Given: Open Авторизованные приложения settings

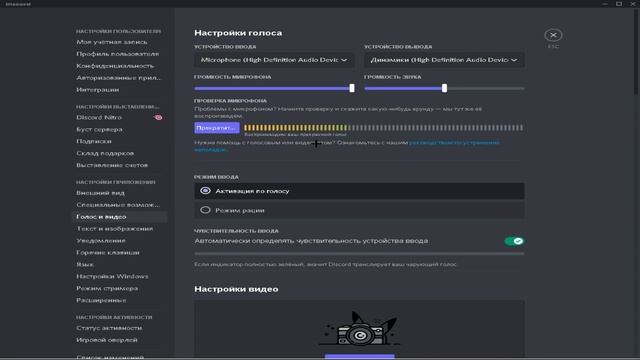Looking at the screenshot, I should tap(119, 78).
